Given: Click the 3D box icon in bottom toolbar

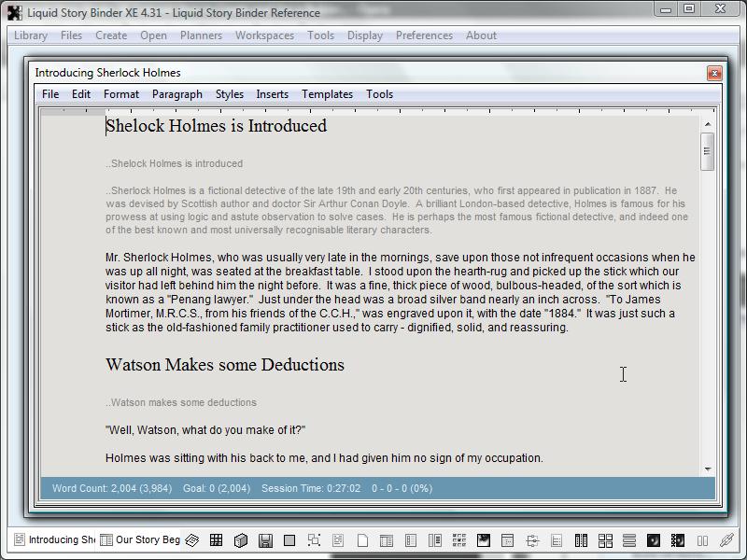Looking at the screenshot, I should click(241, 540).
